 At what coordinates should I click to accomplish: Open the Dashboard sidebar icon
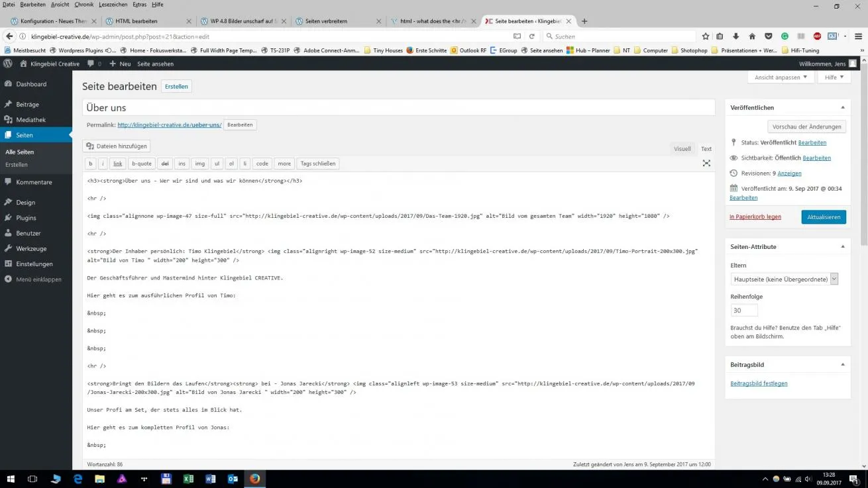(8, 84)
